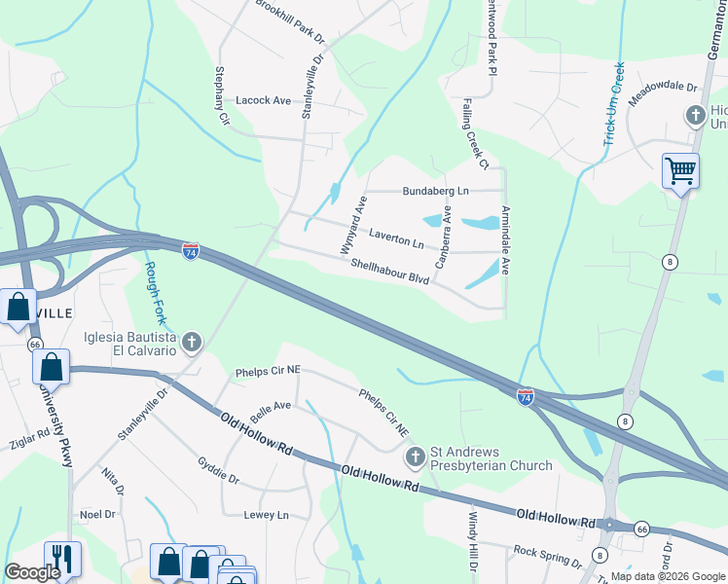Click the Shellhabour Blvd street label

[390, 271]
